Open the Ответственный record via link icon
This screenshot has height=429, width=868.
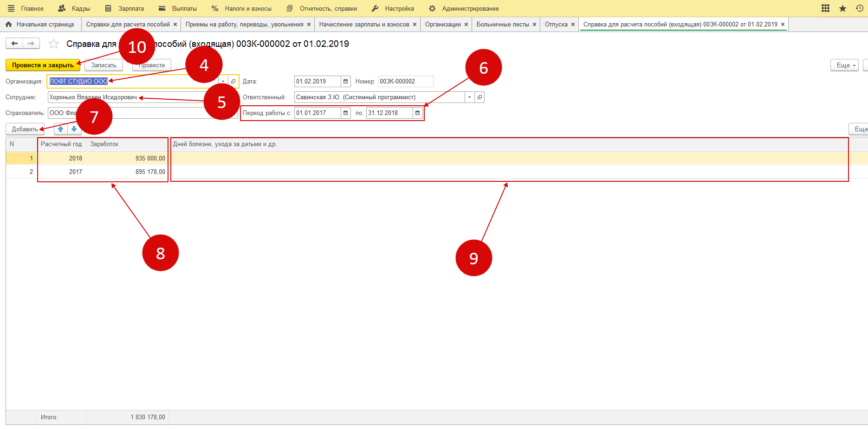pos(479,97)
